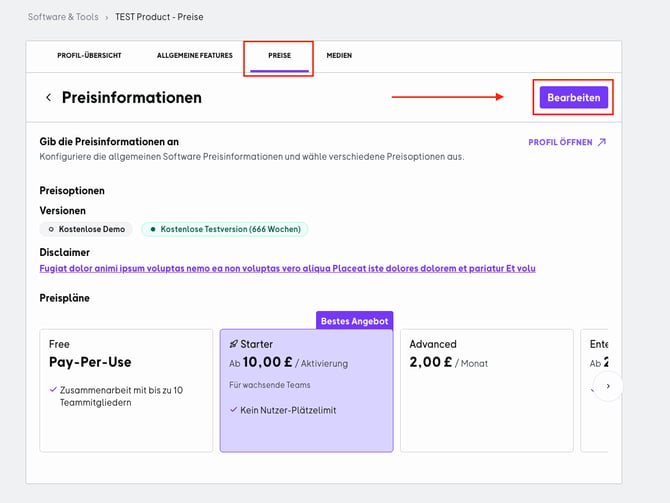Click the external arrow icon next to Profil öffnen
The width and height of the screenshot is (670, 503).
tap(602, 142)
